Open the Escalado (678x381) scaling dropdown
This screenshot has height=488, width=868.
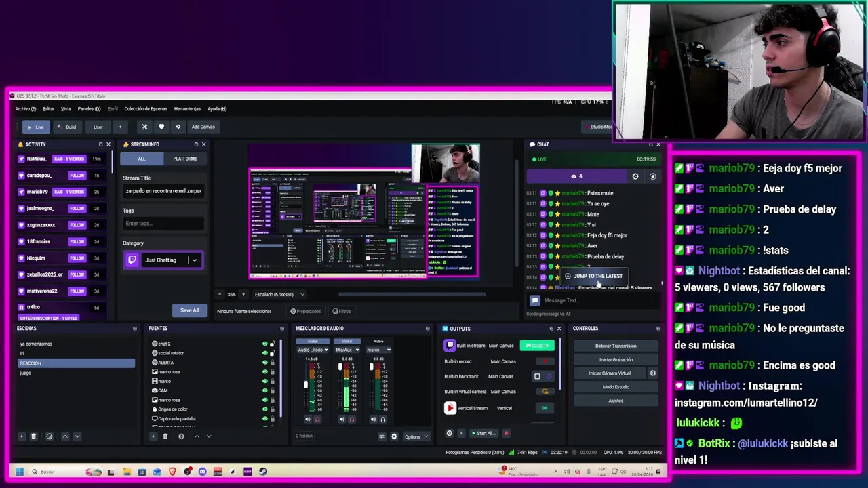coord(279,294)
